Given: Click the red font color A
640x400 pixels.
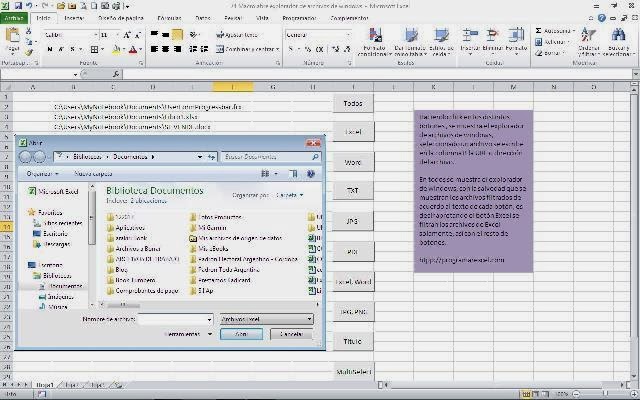Looking at the screenshot, I should click(x=133, y=49).
